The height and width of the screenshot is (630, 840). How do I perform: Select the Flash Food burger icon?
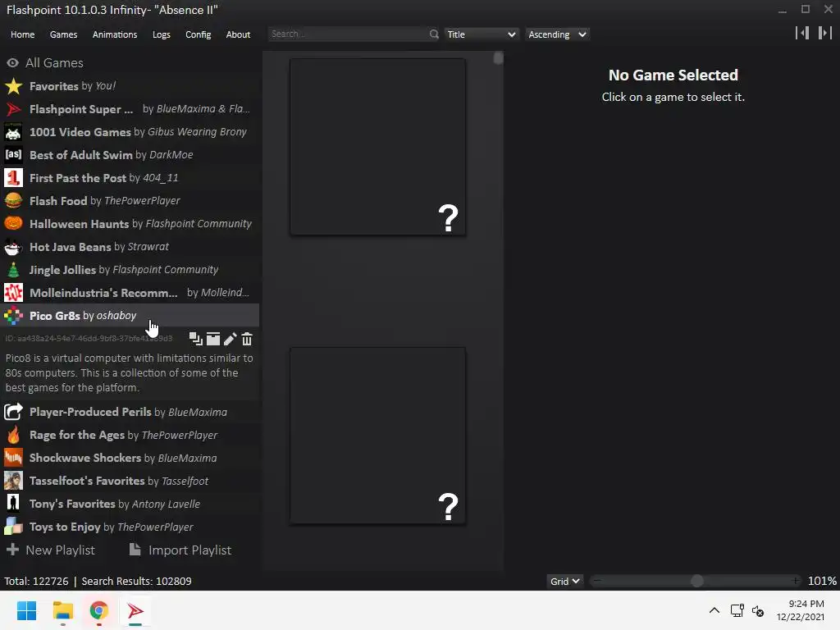point(13,201)
